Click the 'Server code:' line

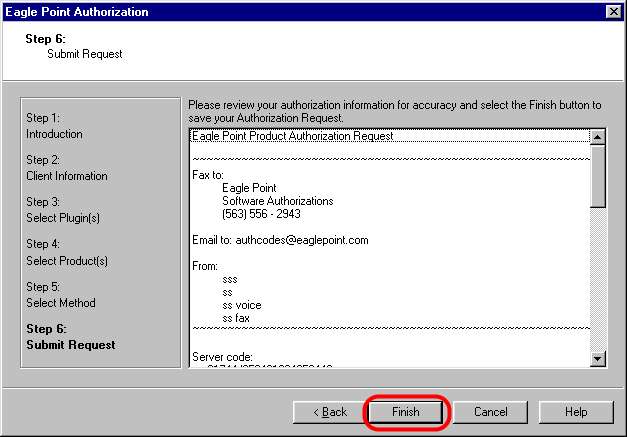tap(222, 357)
